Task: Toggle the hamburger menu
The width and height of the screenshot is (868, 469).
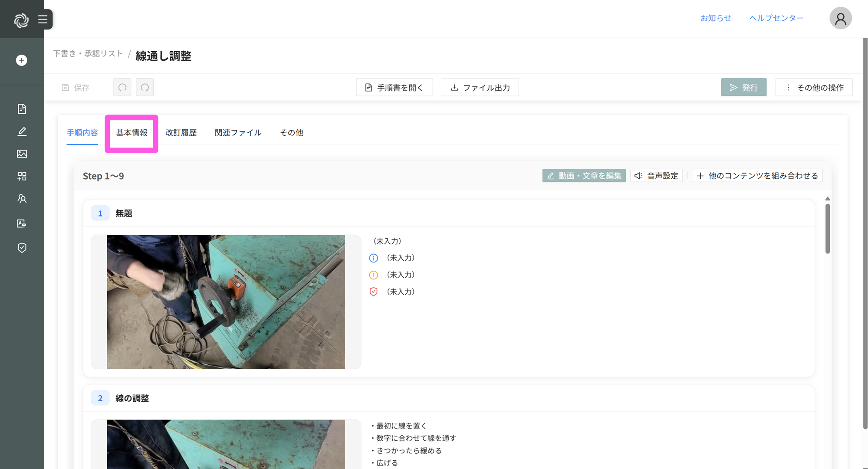Action: coord(43,19)
